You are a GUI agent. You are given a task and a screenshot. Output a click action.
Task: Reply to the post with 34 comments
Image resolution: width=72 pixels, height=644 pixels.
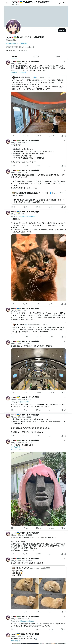tap(13, 166)
